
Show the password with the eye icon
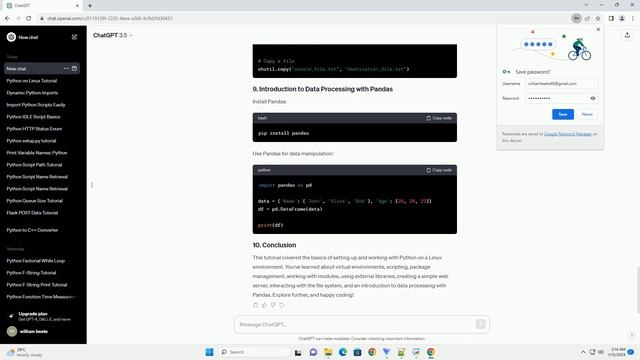click(x=593, y=98)
